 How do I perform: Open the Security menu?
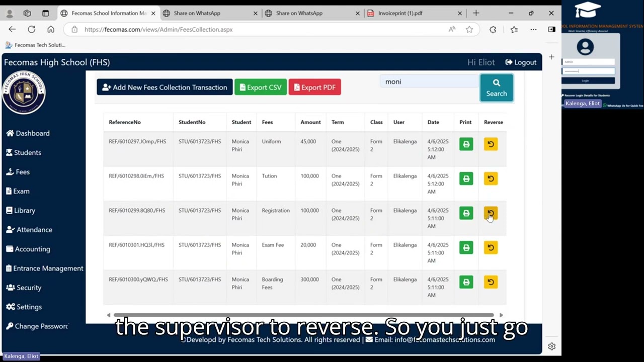point(24,288)
